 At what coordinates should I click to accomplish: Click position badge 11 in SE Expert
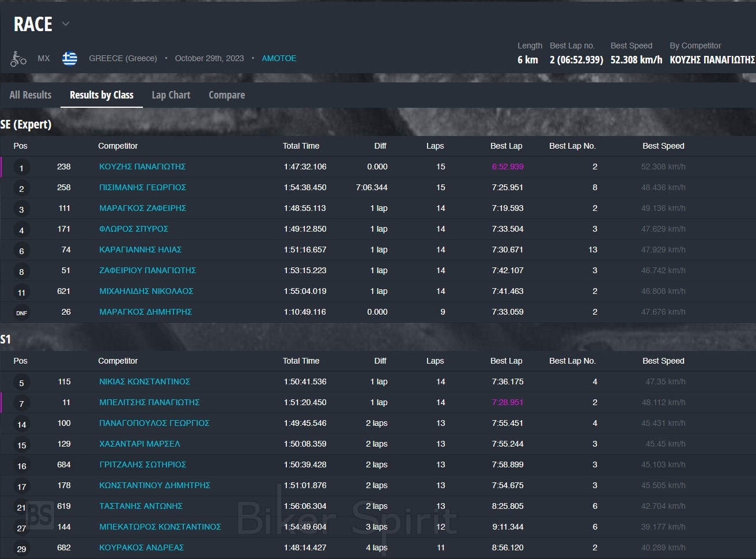21,292
